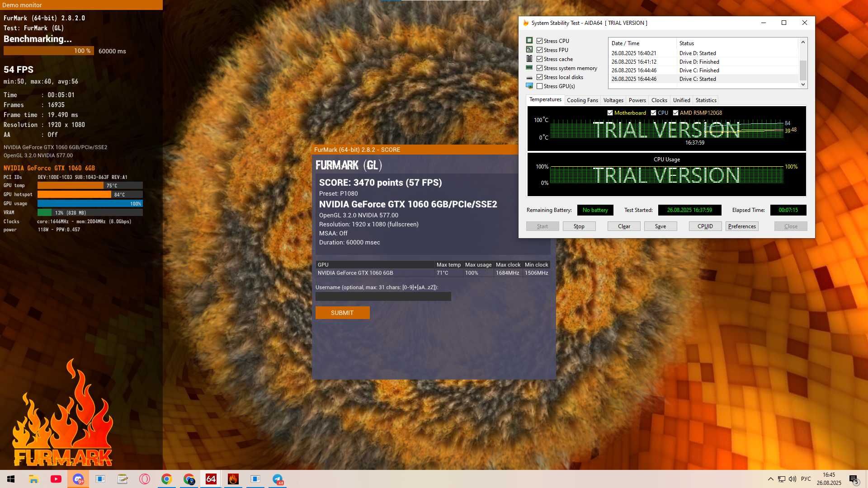Maximize the AIDA64 stability test window
The width and height of the screenshot is (868, 488).
pos(784,23)
